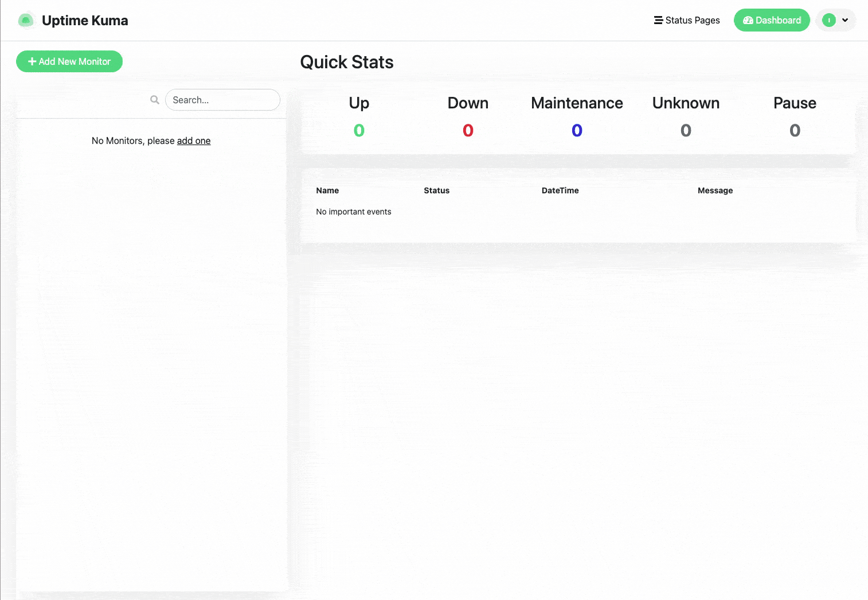This screenshot has width=868, height=600.
Task: Click the Unknown stat label
Action: pyautogui.click(x=686, y=103)
